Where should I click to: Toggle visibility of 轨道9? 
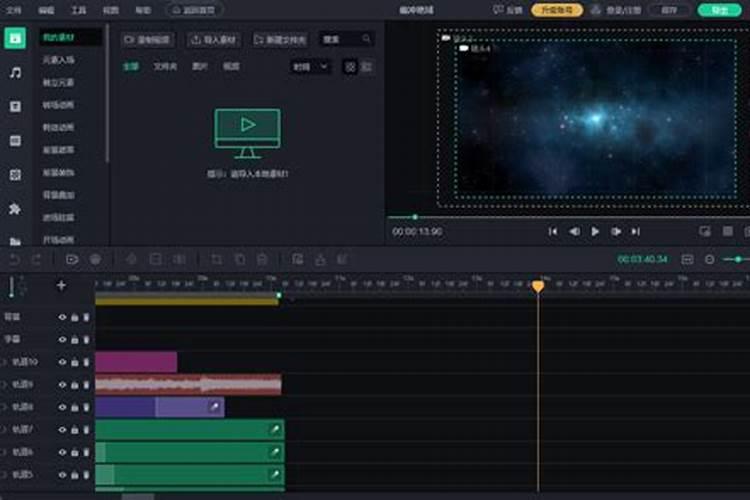pyautogui.click(x=62, y=385)
